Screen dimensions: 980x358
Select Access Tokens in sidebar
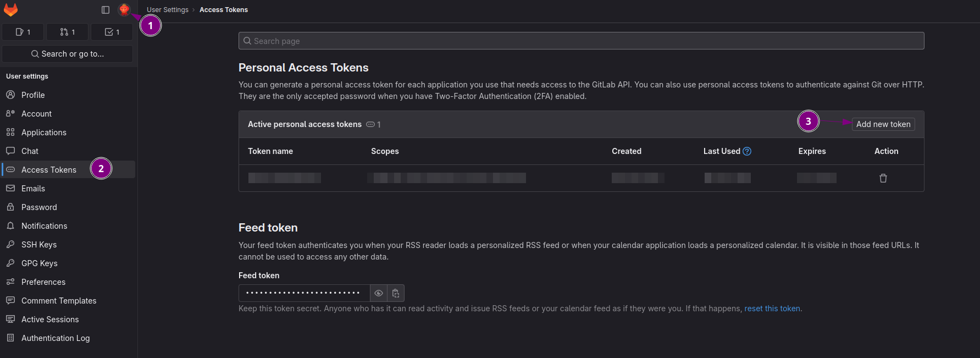pyautogui.click(x=48, y=170)
